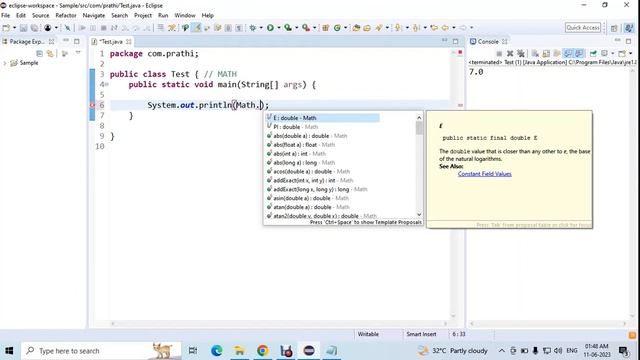Image resolution: width=640 pixels, height=360 pixels.
Task: Click the error marker on line 6
Action: [92, 105]
